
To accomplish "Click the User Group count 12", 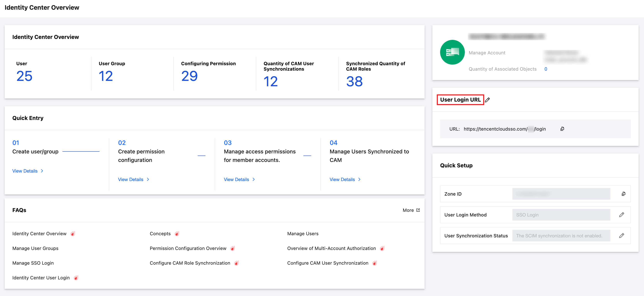I will 106,76.
